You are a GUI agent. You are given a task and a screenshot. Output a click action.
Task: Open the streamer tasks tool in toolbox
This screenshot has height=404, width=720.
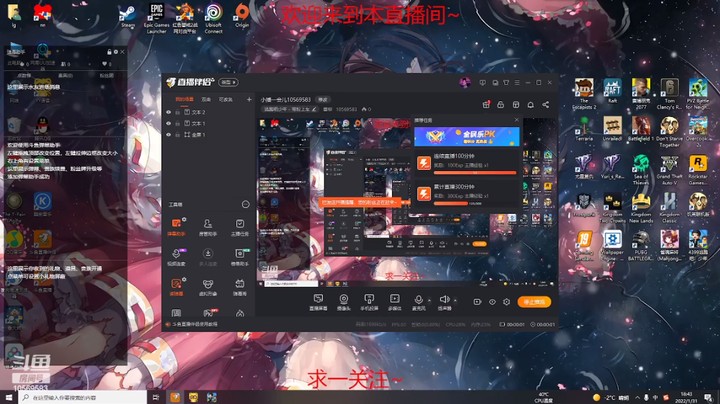240,227
